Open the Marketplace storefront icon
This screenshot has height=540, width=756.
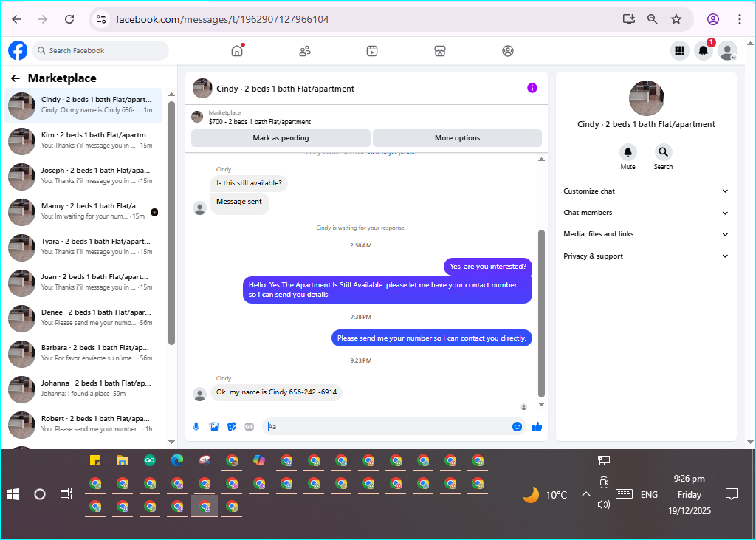(x=440, y=51)
